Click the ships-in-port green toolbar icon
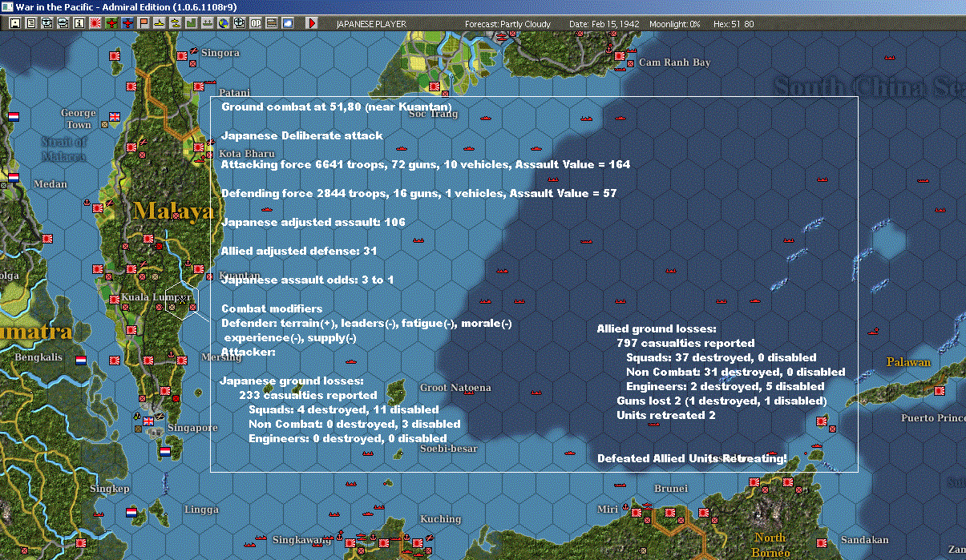Image resolution: width=966 pixels, height=560 pixels. coord(207,23)
